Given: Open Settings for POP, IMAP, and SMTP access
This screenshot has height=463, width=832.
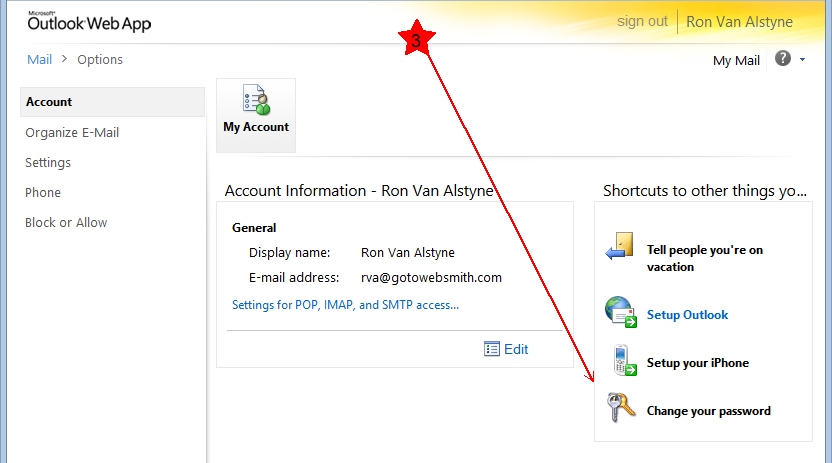Looking at the screenshot, I should coord(345,305).
